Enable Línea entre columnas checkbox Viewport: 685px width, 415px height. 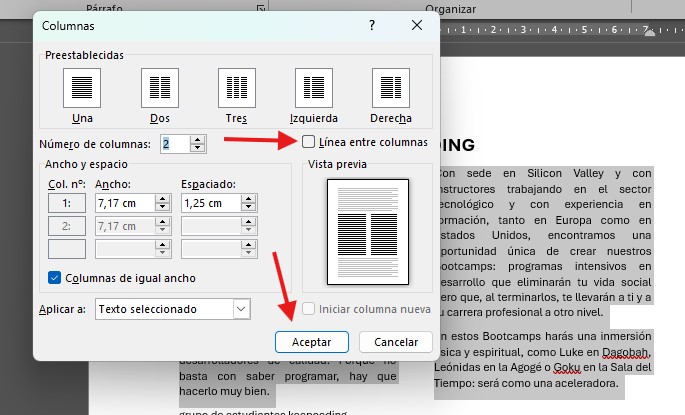(308, 142)
